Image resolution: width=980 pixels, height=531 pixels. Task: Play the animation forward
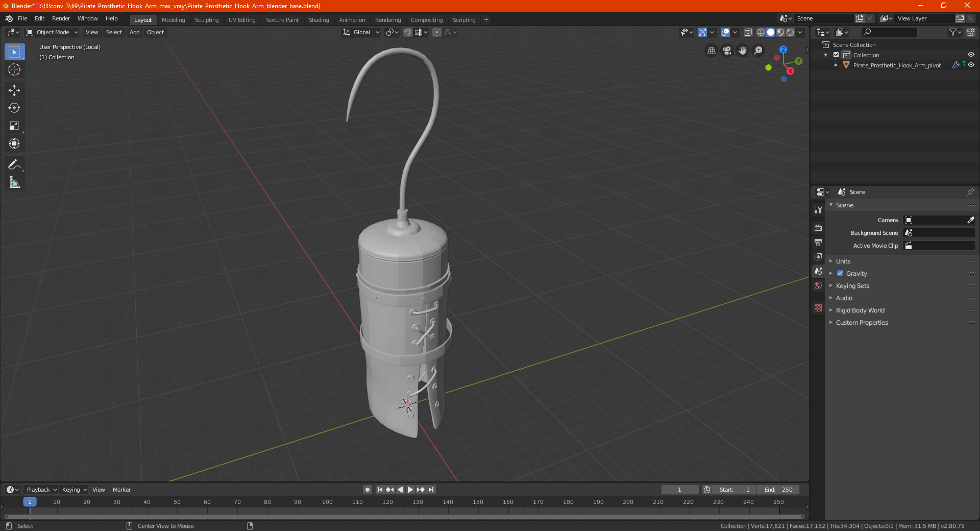410,490
